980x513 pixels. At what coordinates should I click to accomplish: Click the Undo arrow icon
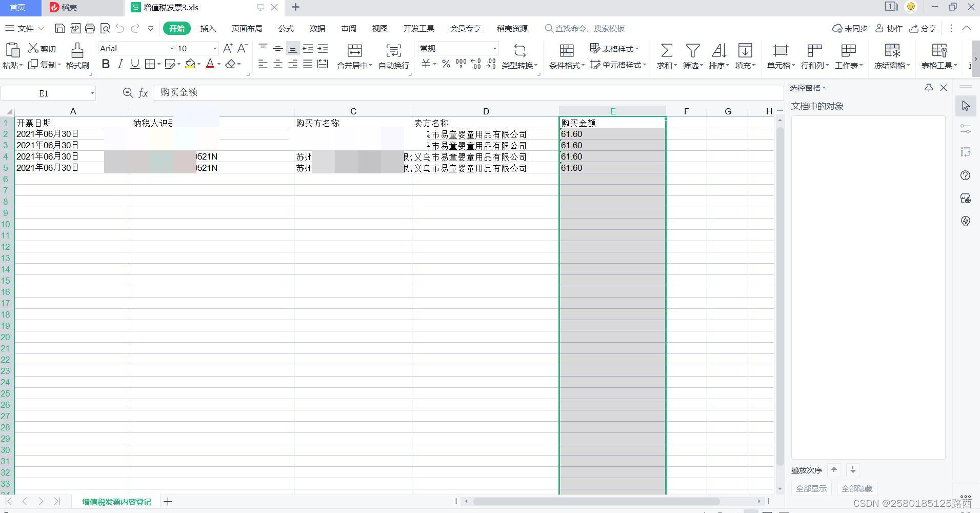pos(120,28)
